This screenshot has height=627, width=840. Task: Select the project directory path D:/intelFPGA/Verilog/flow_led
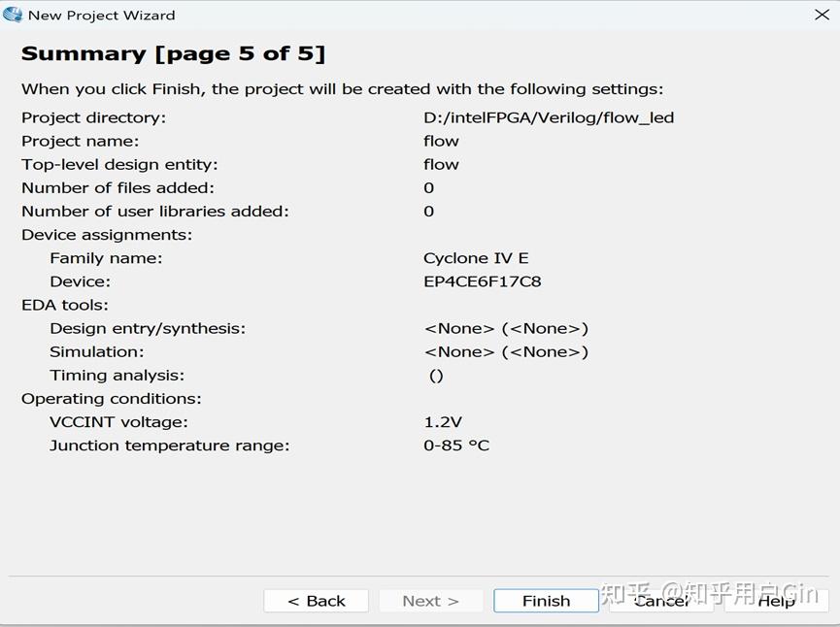[x=549, y=117]
